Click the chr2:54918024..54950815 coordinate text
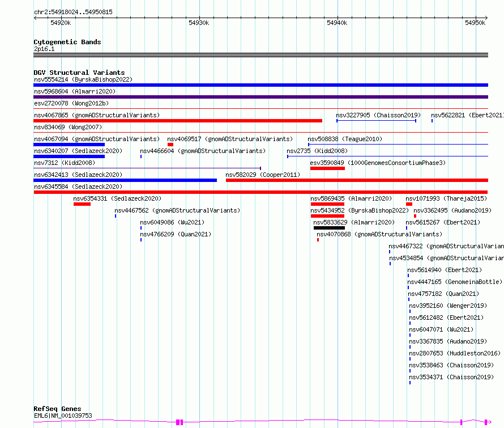Viewport: 504px width, 428px height. tap(73, 12)
